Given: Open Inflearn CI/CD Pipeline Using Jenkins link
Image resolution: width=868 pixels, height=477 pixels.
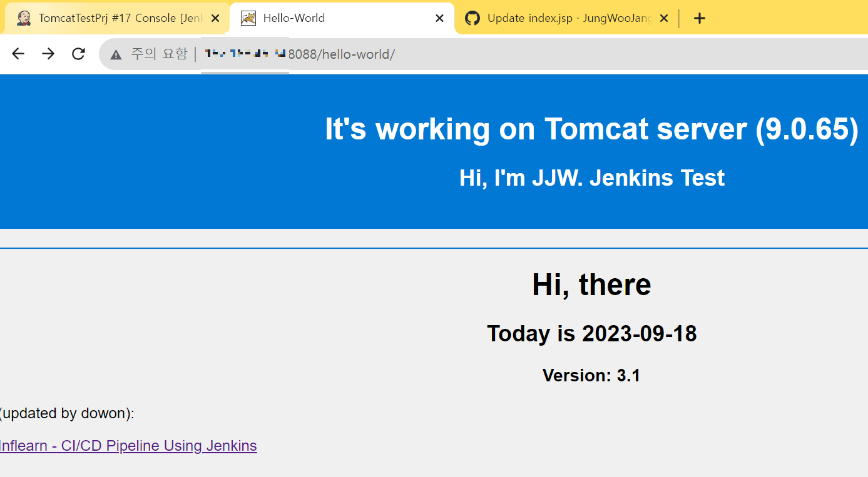Looking at the screenshot, I should tap(128, 446).
